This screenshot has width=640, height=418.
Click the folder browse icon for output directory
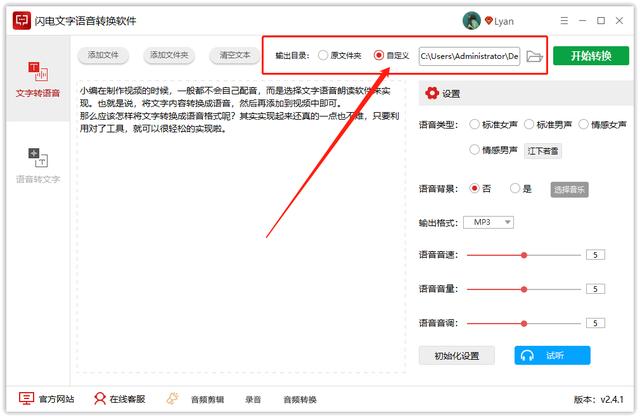[x=534, y=56]
